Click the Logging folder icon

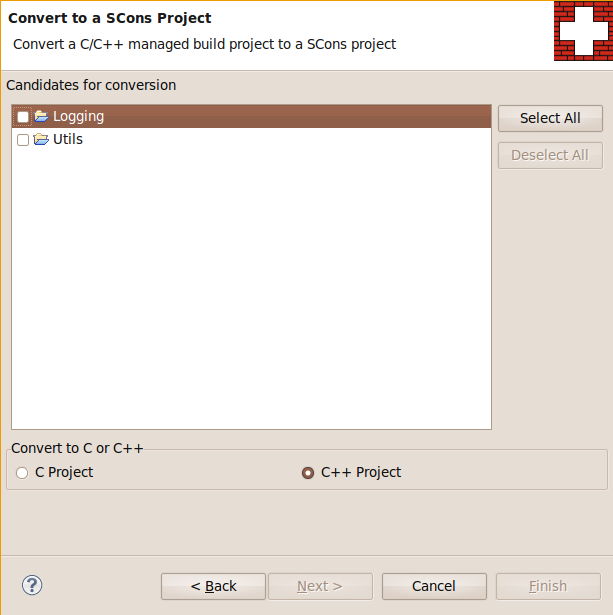pos(41,116)
